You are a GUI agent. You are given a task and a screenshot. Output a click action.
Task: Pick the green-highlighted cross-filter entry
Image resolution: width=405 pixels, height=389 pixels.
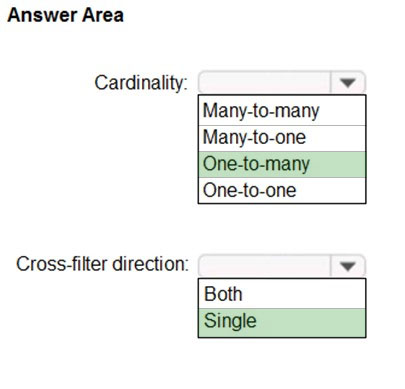[282, 322]
